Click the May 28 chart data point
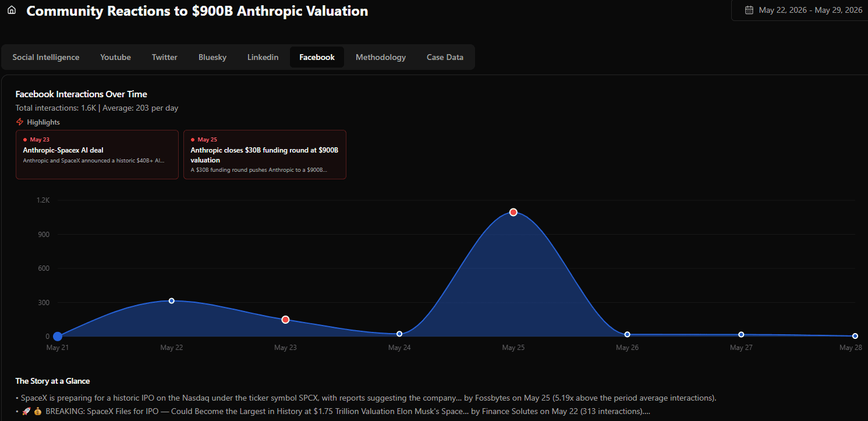This screenshot has width=868, height=421. click(x=855, y=336)
